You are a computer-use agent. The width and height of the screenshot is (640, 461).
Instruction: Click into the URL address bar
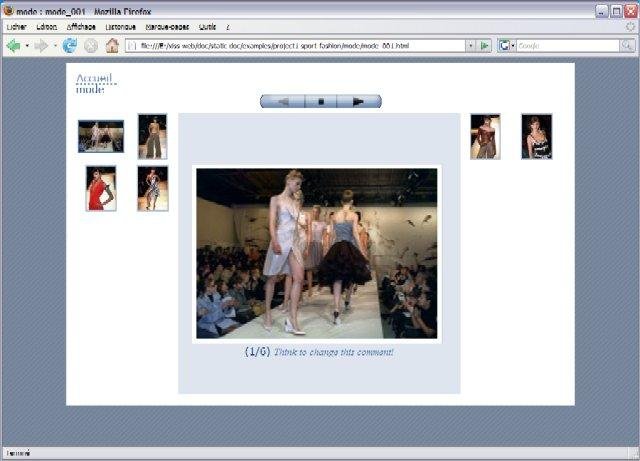[296, 46]
